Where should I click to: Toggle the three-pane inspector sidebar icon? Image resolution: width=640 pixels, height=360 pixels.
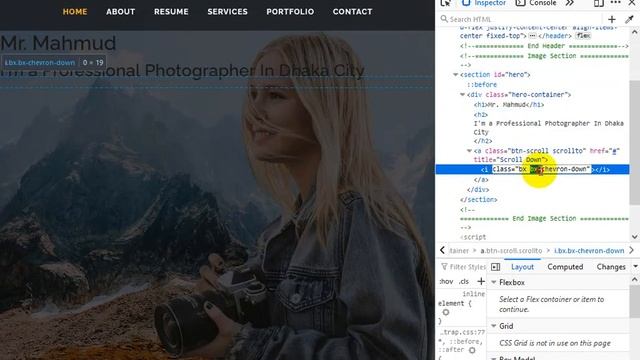click(x=496, y=267)
